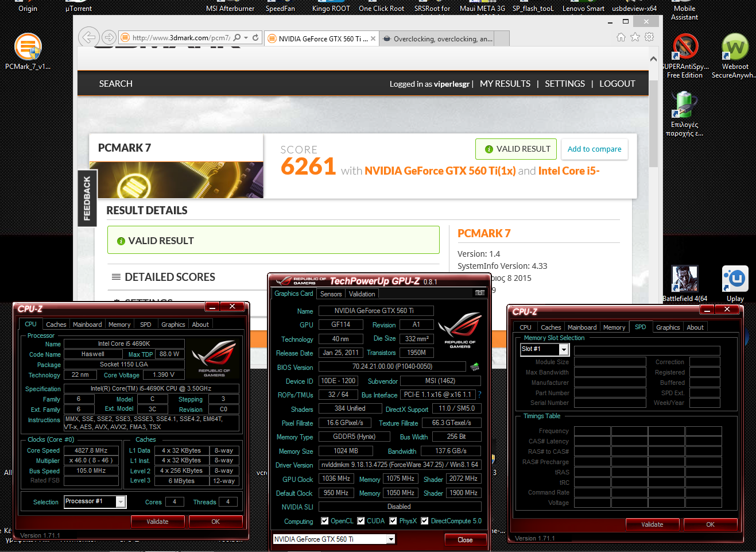Click the hamburger icon beside Detailed Scores
Image resolution: width=756 pixels, height=552 pixels.
coord(116,277)
